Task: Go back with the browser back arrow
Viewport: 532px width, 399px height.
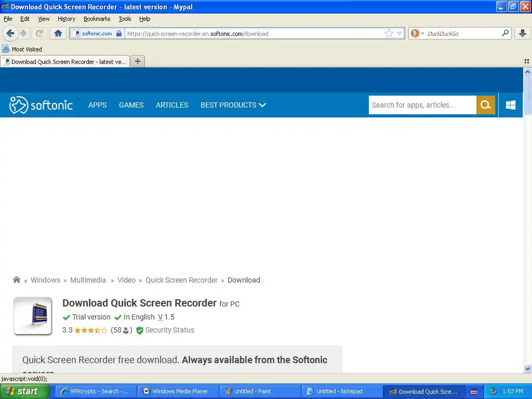Action: point(10,33)
